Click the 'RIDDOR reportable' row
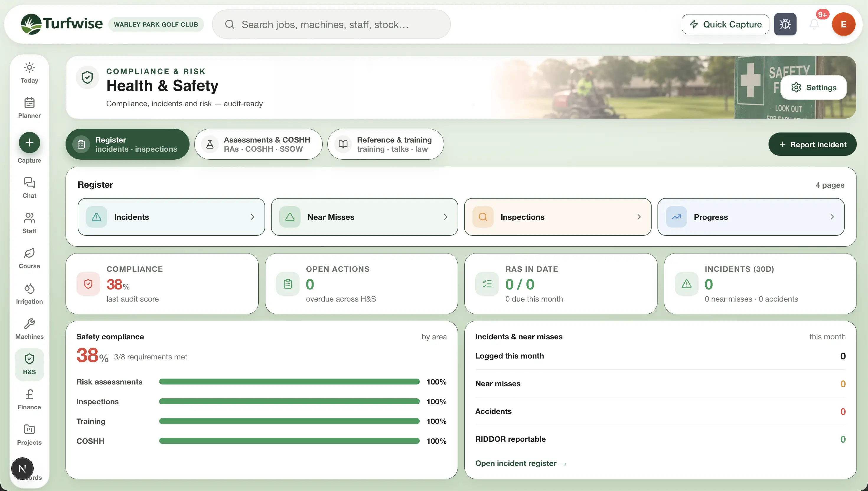 (x=660, y=439)
